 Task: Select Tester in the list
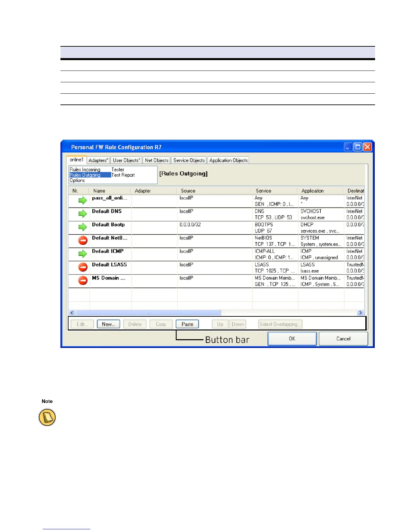tap(118, 170)
